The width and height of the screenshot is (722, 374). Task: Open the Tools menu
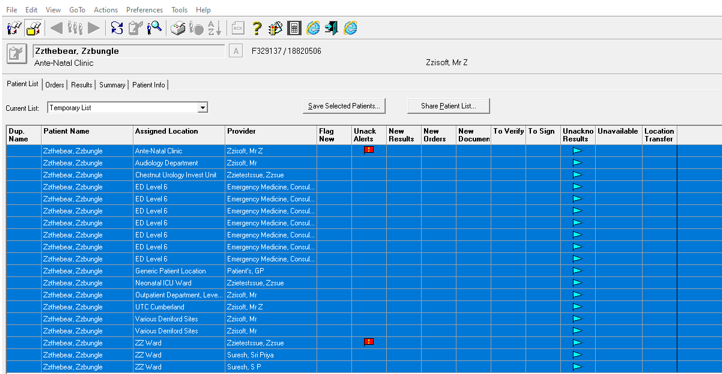click(180, 10)
